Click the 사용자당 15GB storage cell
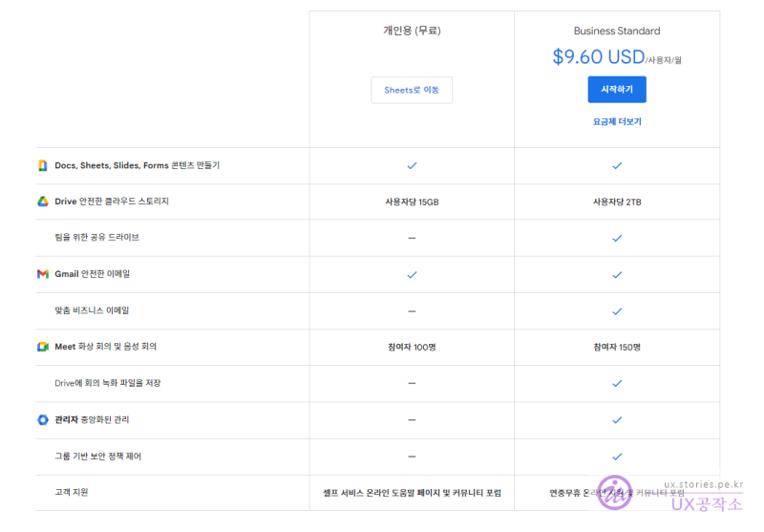 pos(412,202)
